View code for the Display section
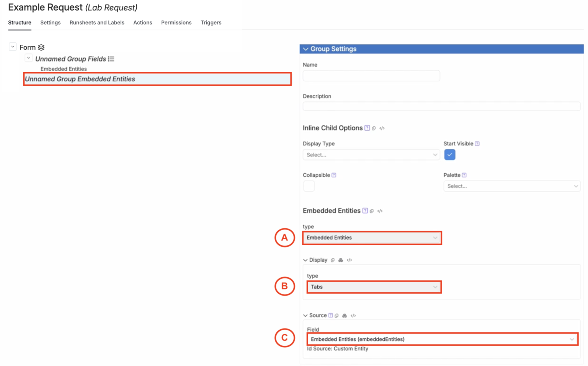 point(349,260)
